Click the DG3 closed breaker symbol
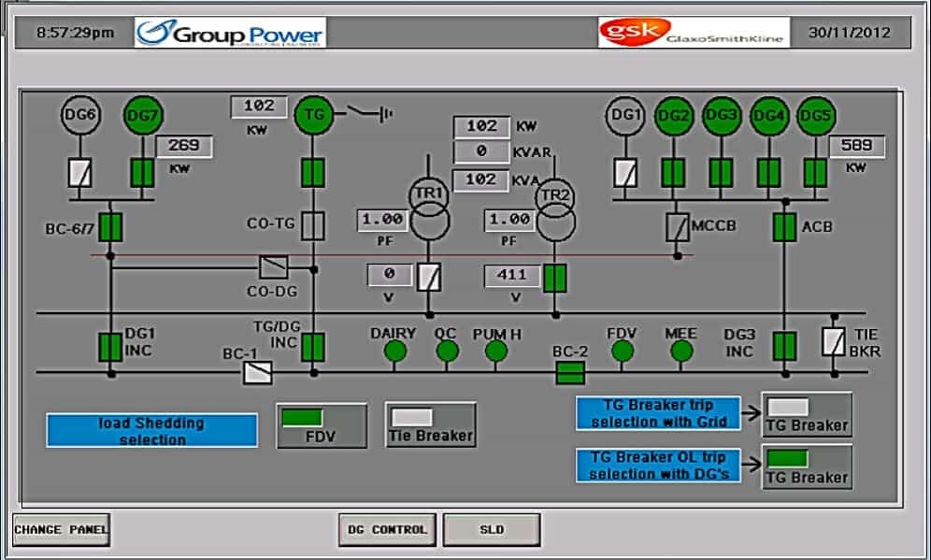 click(721, 173)
